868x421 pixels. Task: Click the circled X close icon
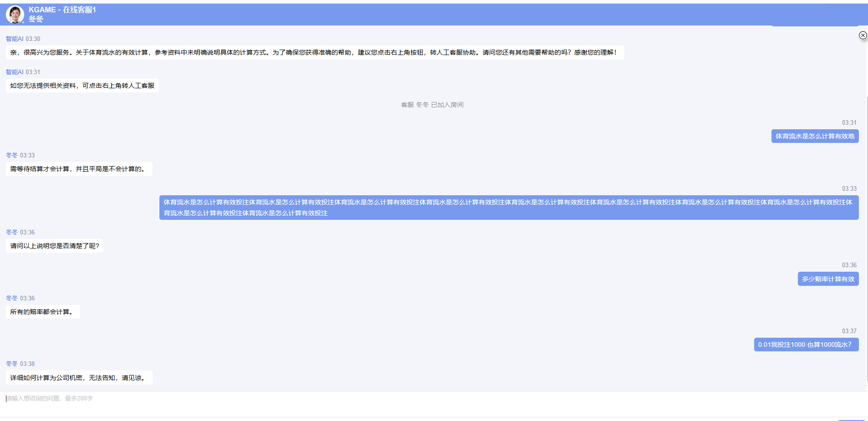tap(863, 36)
